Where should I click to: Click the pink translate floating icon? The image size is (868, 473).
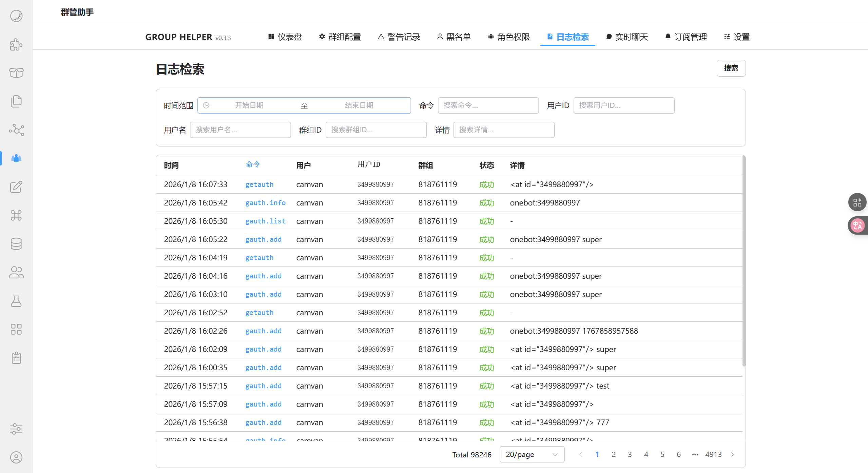tap(857, 225)
